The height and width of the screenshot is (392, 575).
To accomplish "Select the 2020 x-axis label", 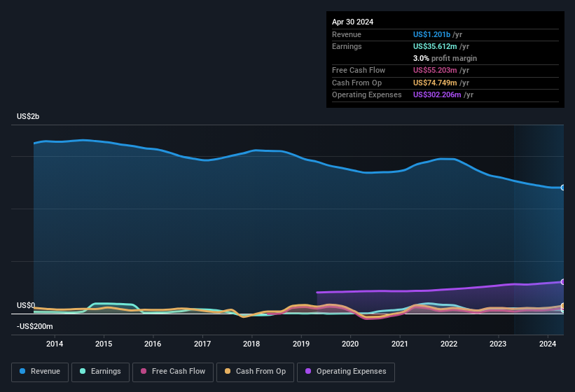I will 350,344.
